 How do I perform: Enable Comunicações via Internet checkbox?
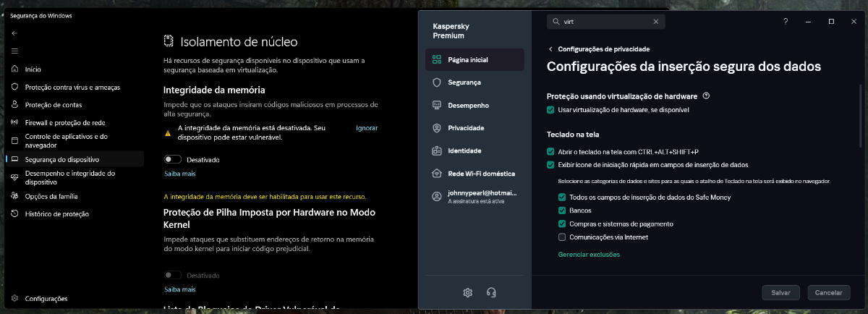(562, 237)
